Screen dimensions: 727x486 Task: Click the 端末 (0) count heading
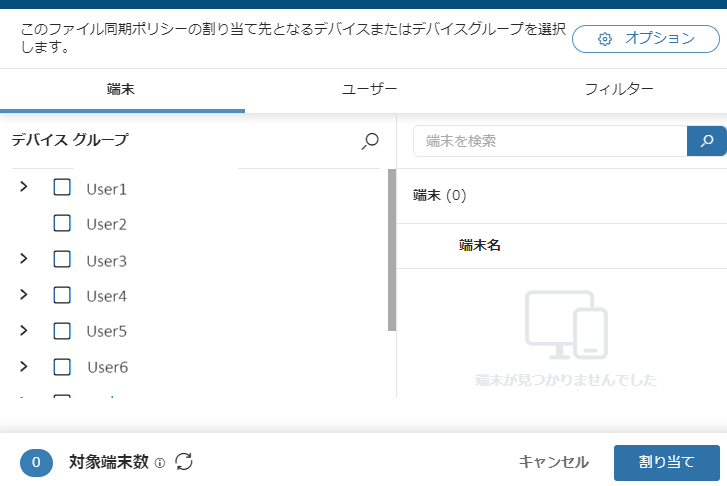coord(440,195)
